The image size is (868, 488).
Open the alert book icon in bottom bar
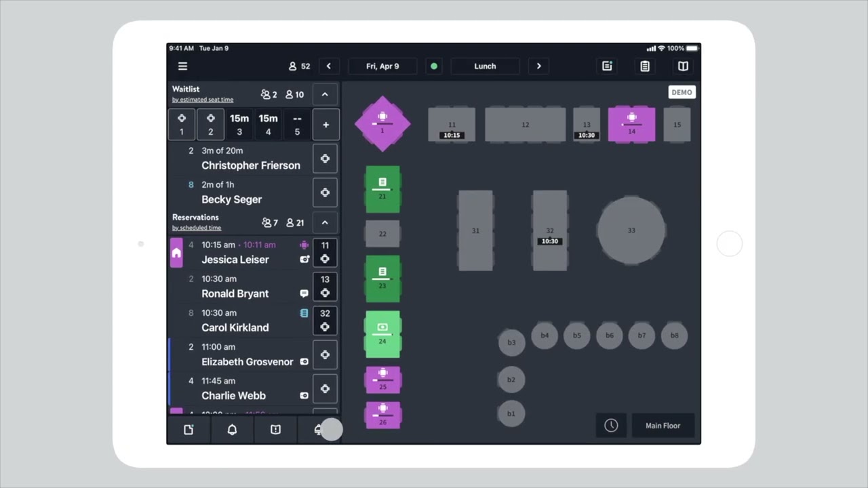tap(275, 430)
